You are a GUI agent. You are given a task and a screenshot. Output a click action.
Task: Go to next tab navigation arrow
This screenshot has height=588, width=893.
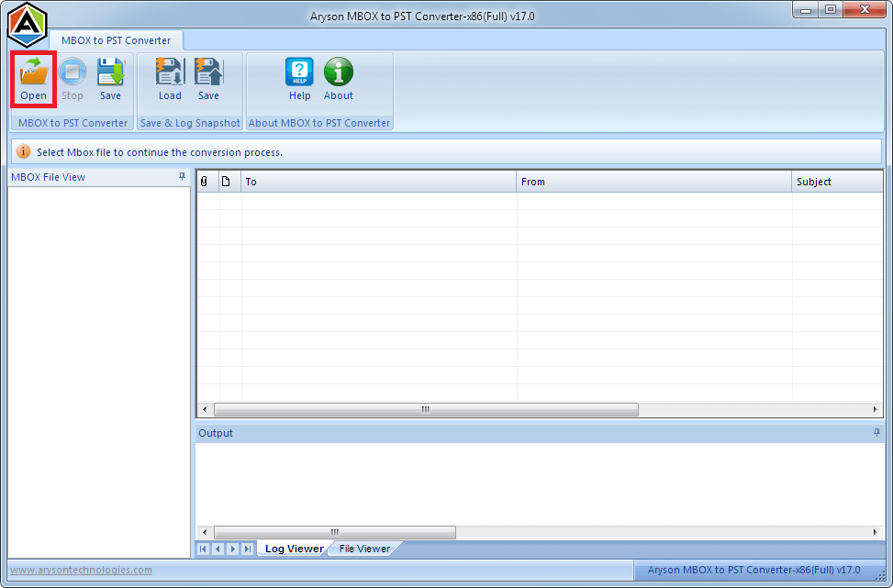point(232,549)
